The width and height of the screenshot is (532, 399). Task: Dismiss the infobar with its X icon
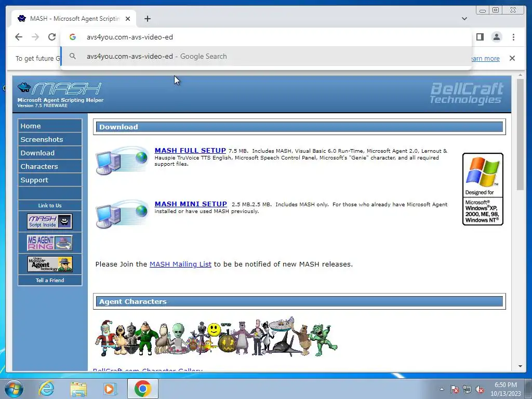tap(512, 58)
